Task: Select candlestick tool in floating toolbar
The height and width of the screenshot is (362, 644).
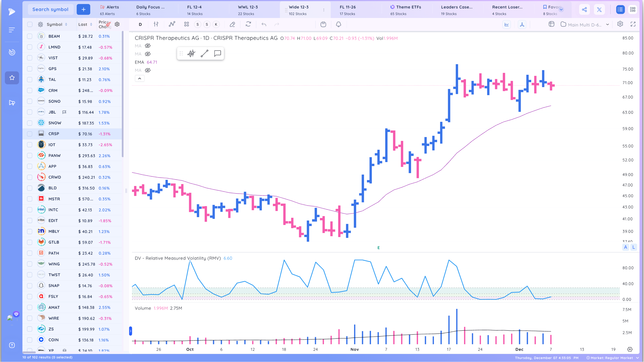Action: [x=191, y=53]
